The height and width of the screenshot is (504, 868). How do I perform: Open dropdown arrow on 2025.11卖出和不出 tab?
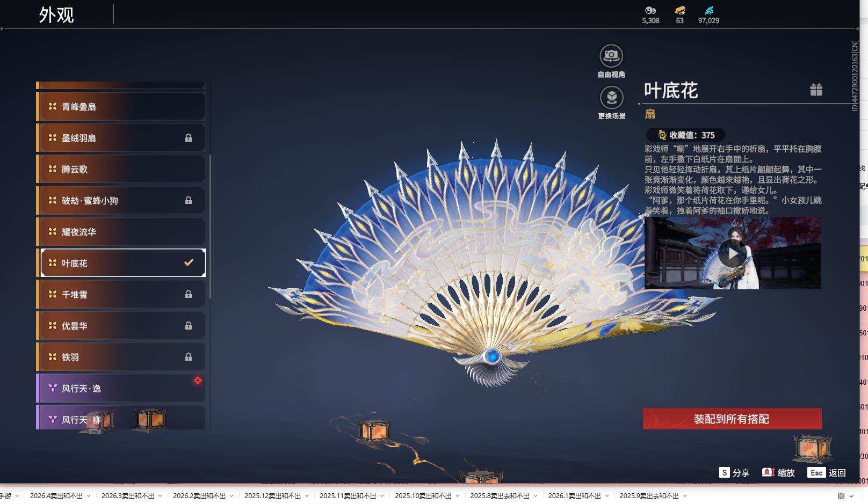[382, 496]
